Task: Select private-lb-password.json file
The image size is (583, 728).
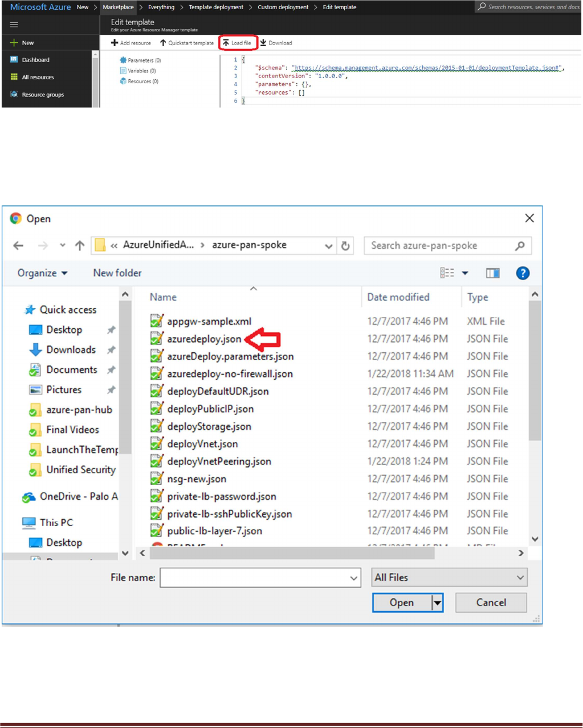Action: tap(221, 497)
